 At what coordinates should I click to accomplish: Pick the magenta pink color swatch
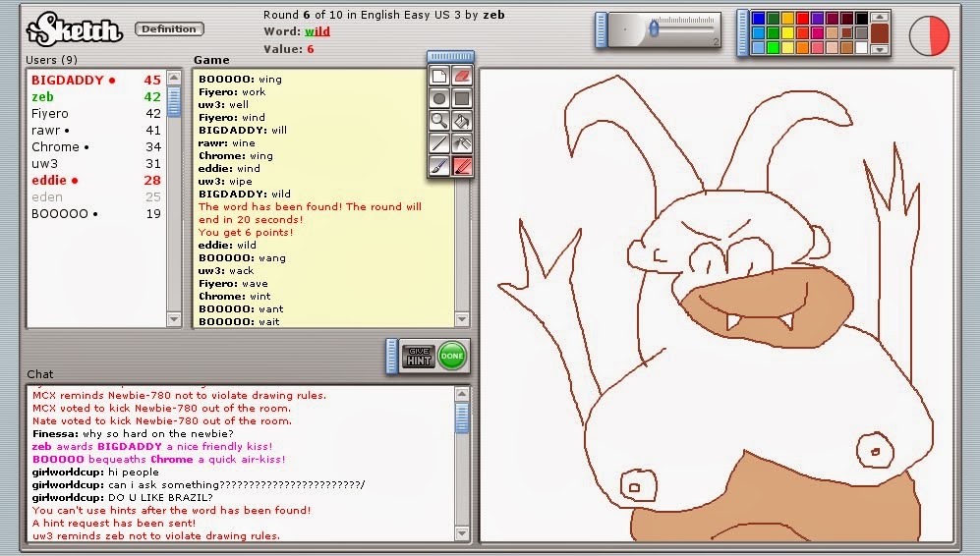tap(818, 33)
